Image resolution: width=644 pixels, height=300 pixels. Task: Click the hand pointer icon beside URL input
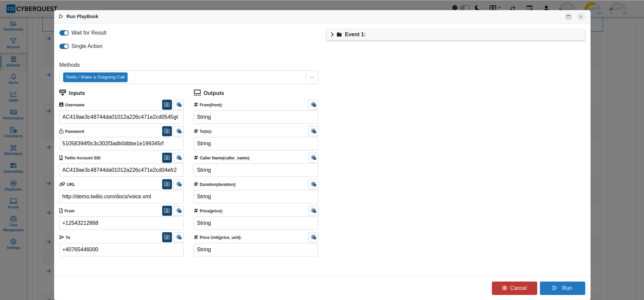[x=179, y=184]
